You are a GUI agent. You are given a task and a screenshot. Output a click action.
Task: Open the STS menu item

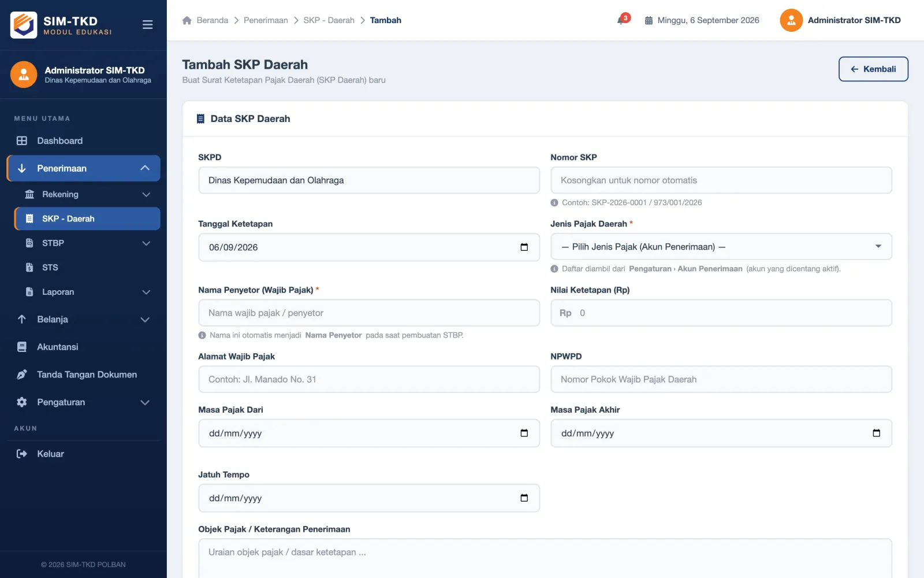point(87,267)
